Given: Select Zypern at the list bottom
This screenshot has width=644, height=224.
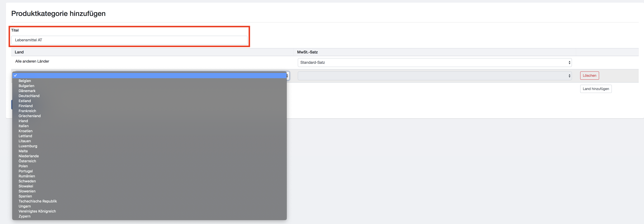Looking at the screenshot, I should [x=25, y=216].
